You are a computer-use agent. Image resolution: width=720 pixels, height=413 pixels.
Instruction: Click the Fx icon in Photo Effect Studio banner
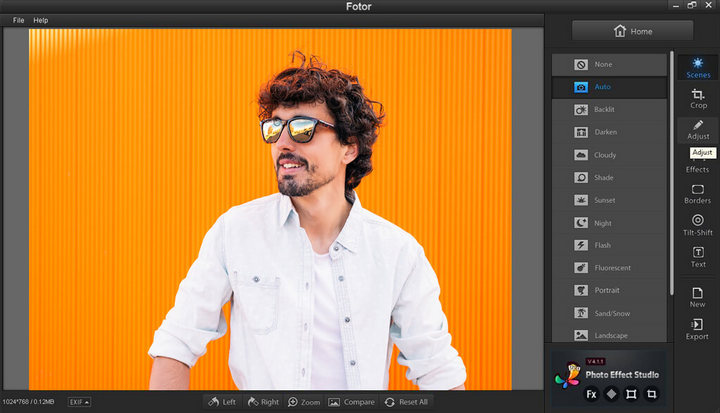tap(591, 394)
